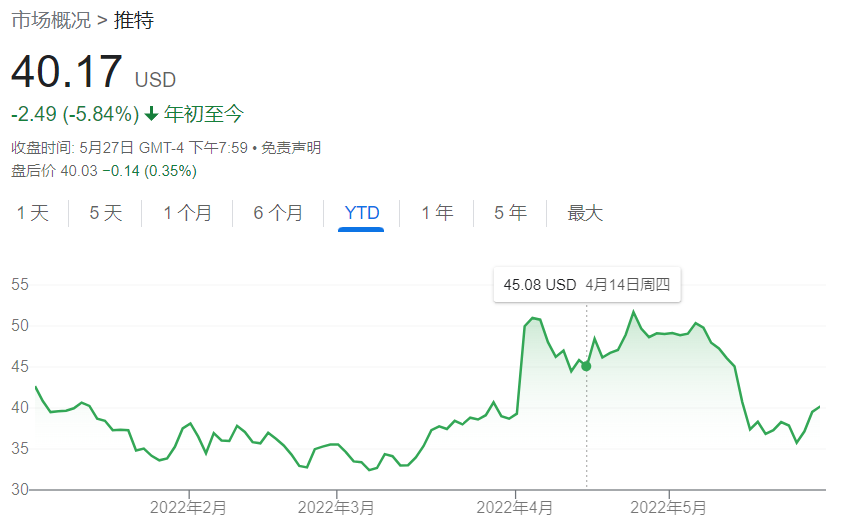Select the 最大 range tab
Screen dimensions: 842x528
(585, 213)
